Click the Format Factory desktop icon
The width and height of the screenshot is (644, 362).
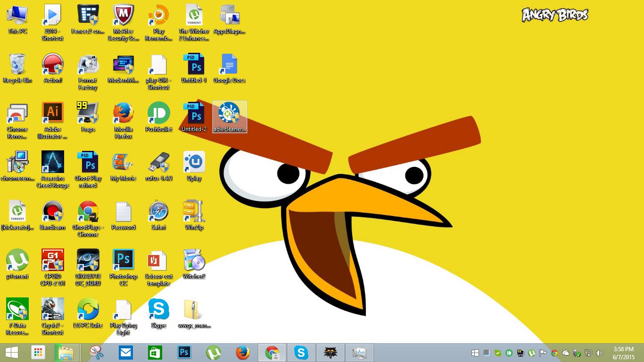tap(88, 66)
